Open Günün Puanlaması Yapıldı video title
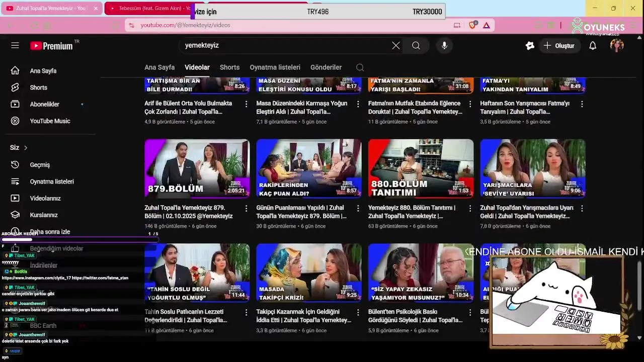 (301, 212)
